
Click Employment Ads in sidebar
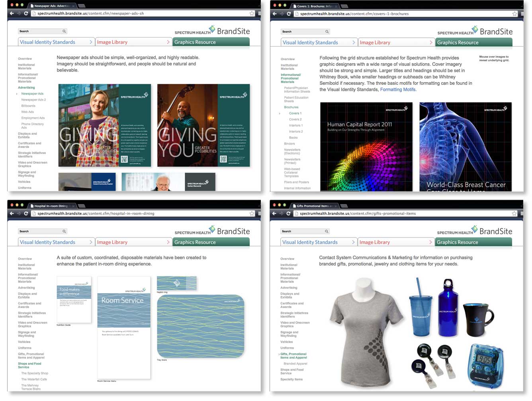click(33, 118)
